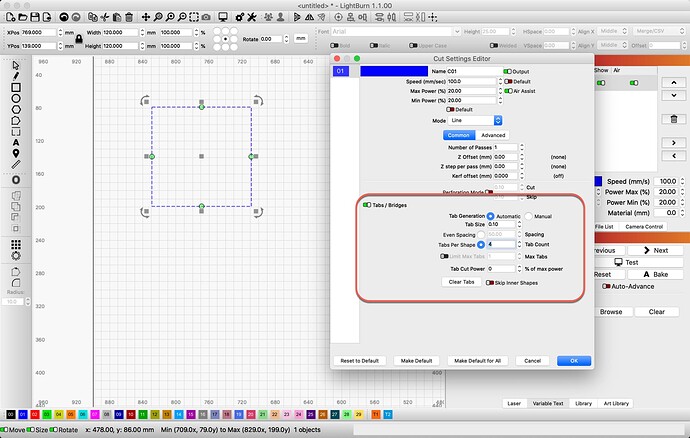Open the Preview monitor icon

click(x=223, y=17)
